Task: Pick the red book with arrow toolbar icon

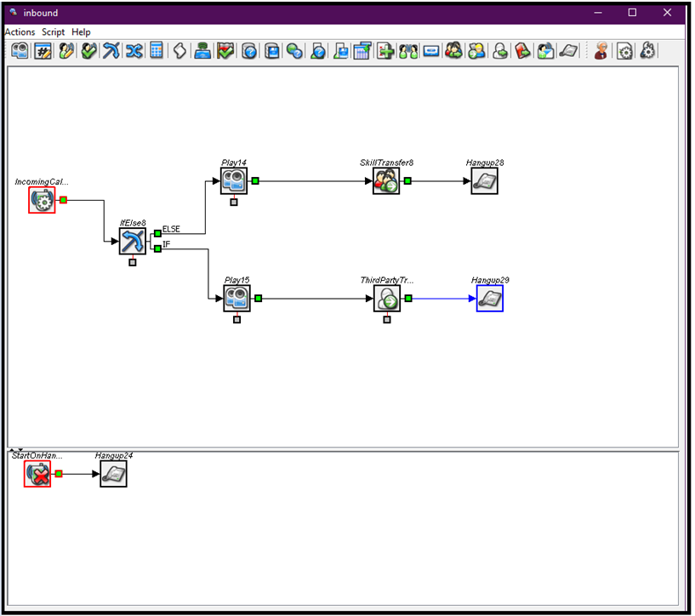Action: (522, 51)
